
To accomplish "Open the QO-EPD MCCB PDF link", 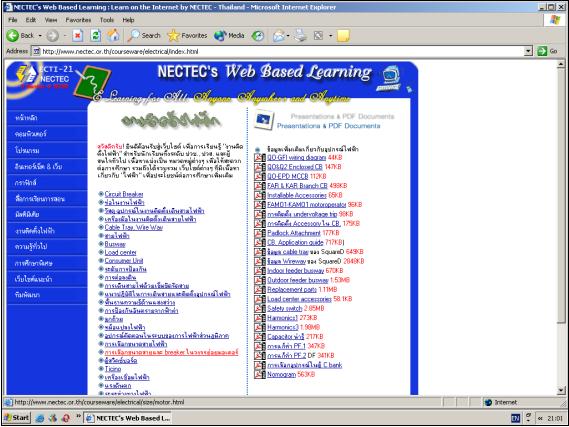I will click(288, 176).
